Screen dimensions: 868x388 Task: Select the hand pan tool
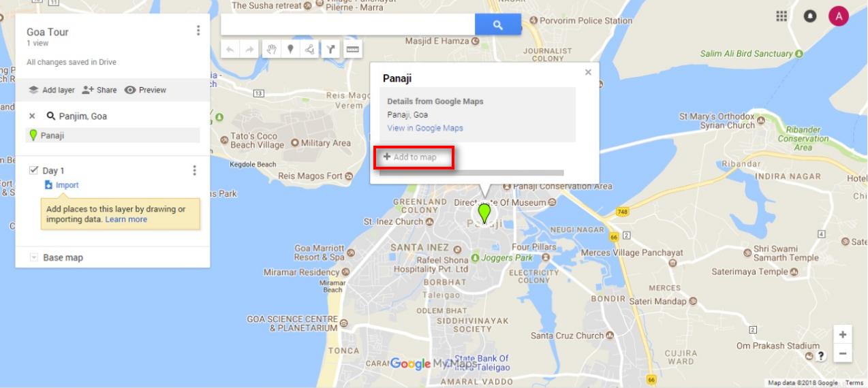(x=271, y=49)
